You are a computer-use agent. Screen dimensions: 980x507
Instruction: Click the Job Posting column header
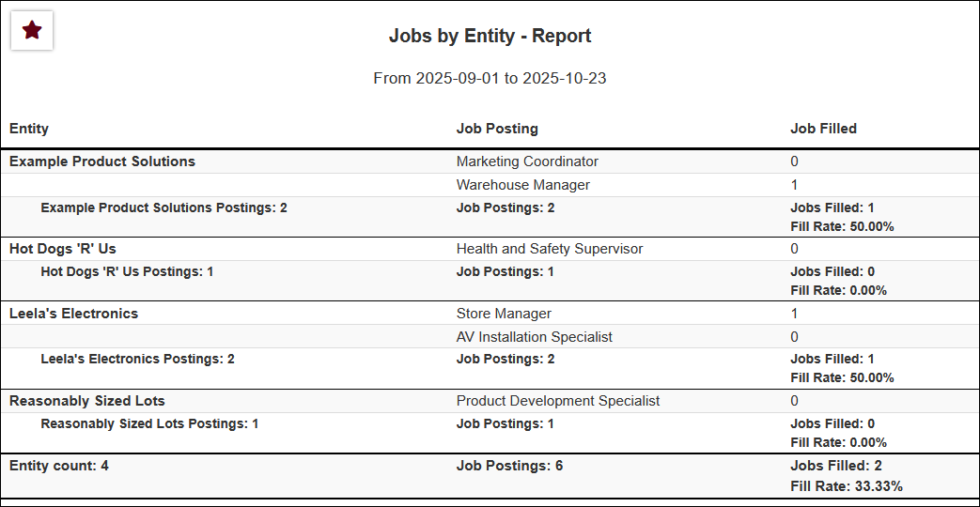[497, 129]
